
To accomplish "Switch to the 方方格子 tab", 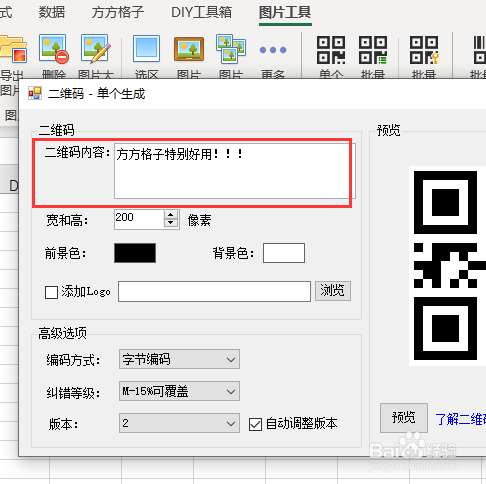I will (118, 13).
